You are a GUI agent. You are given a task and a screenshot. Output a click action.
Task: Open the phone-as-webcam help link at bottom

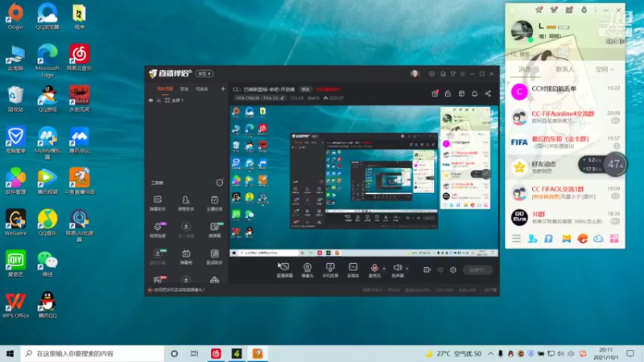179,290
